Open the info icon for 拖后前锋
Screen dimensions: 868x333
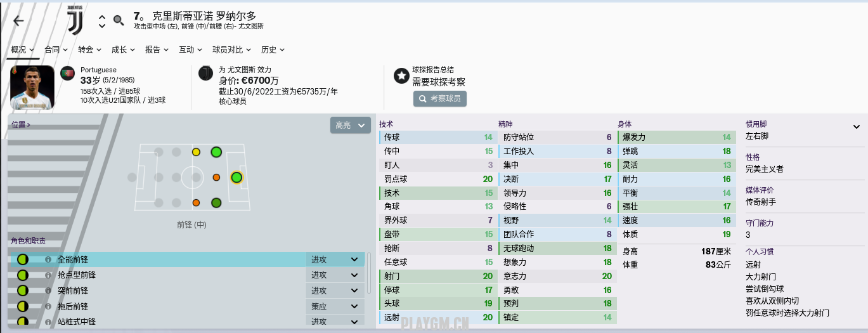point(48,306)
